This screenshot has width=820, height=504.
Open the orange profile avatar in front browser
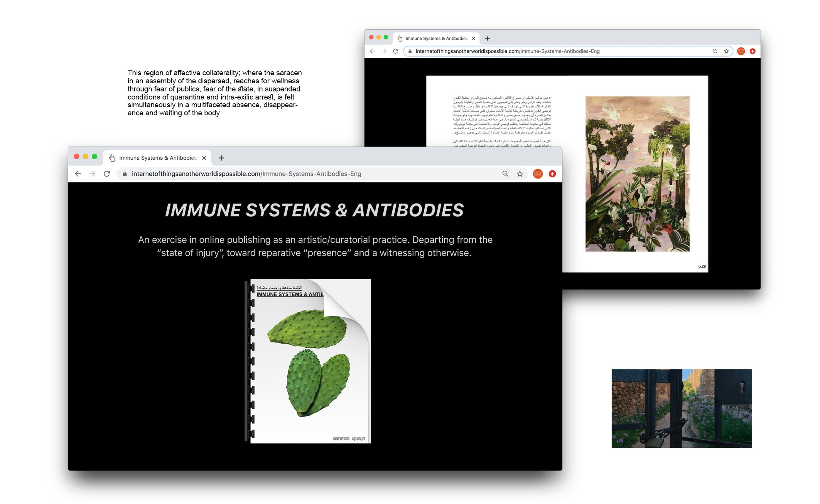point(538,174)
